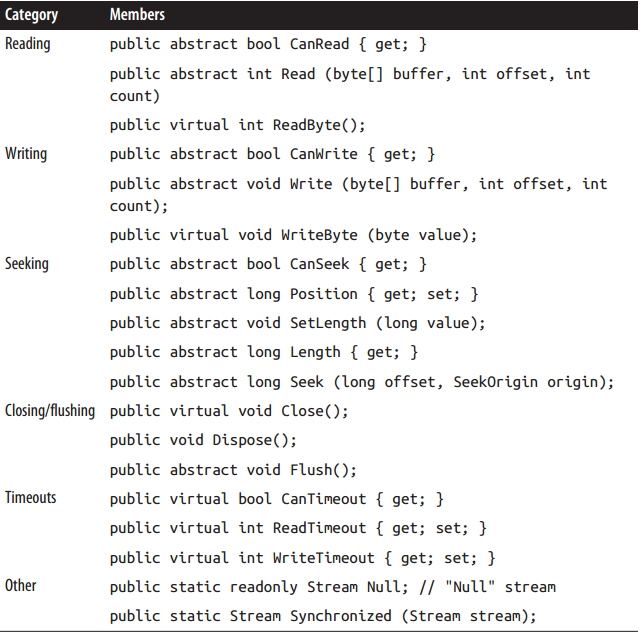Click the abstract void Flush() line
The height and width of the screenshot is (632, 642).
[233, 470]
